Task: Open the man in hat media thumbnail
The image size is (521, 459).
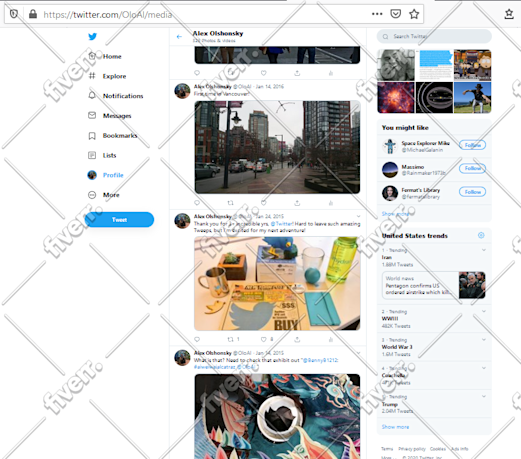Action: pyautogui.click(x=472, y=98)
